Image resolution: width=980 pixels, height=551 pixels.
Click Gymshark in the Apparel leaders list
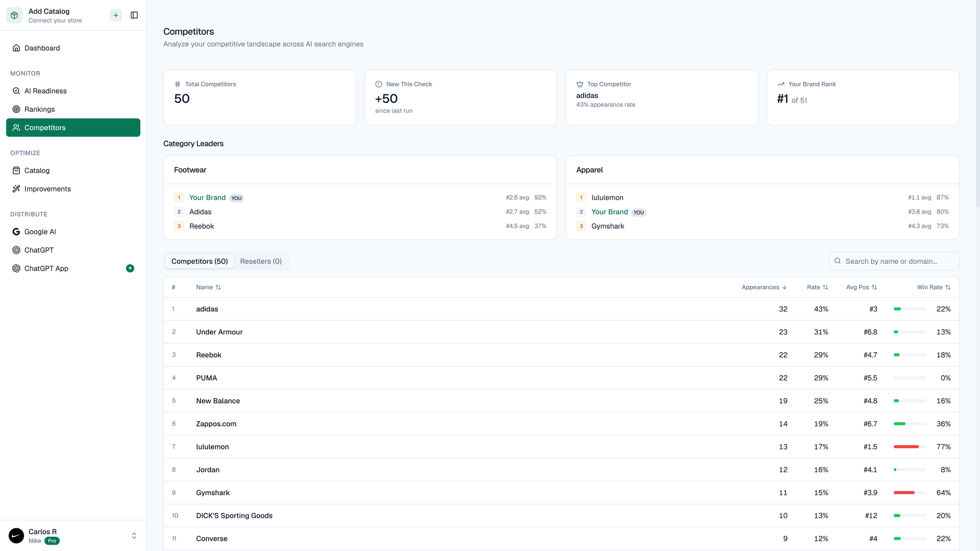[608, 226]
